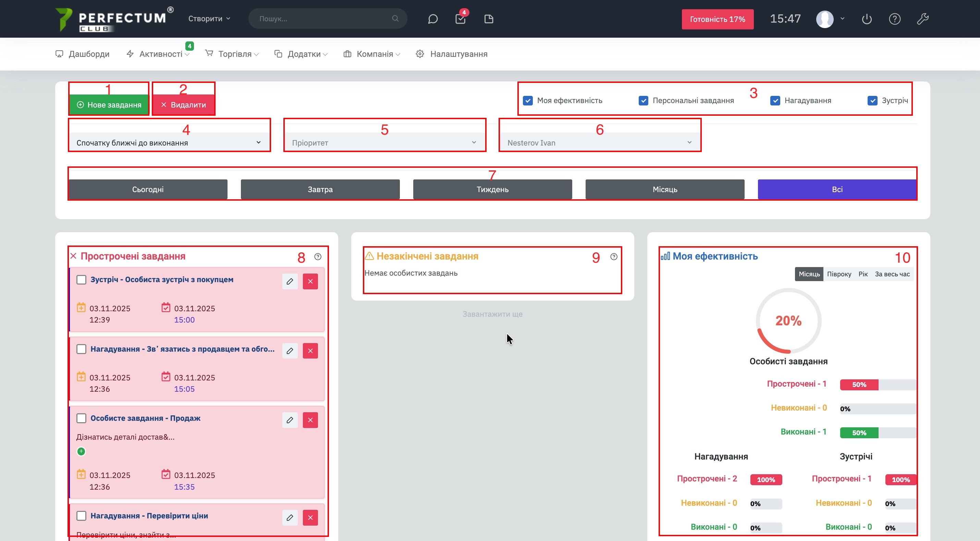Tick the 'Нагадування - Перевірити ціни' task checkbox
Viewport: 980px width, 541px height.
click(x=81, y=516)
